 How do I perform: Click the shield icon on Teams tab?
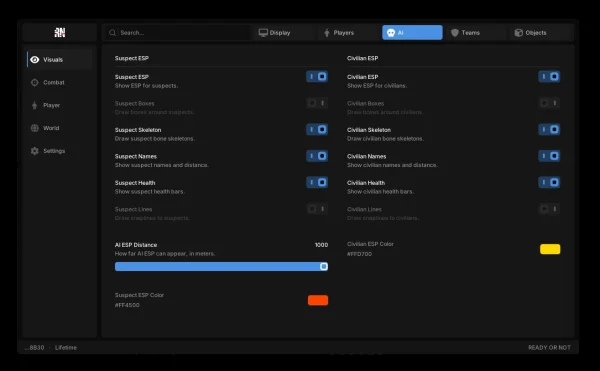(454, 33)
